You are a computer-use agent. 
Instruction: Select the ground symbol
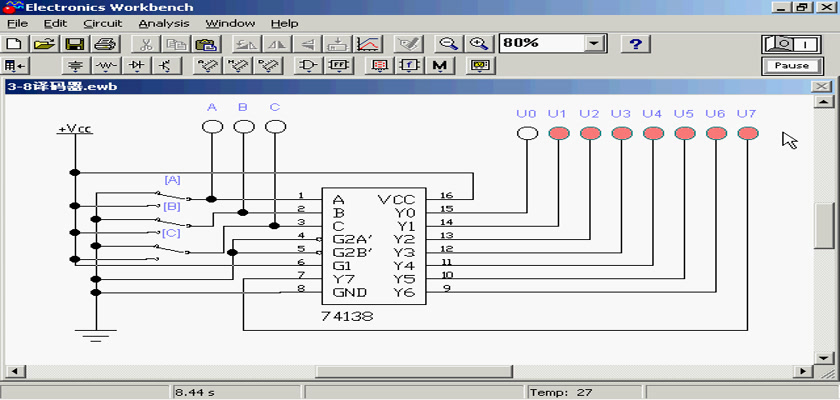[x=96, y=335]
